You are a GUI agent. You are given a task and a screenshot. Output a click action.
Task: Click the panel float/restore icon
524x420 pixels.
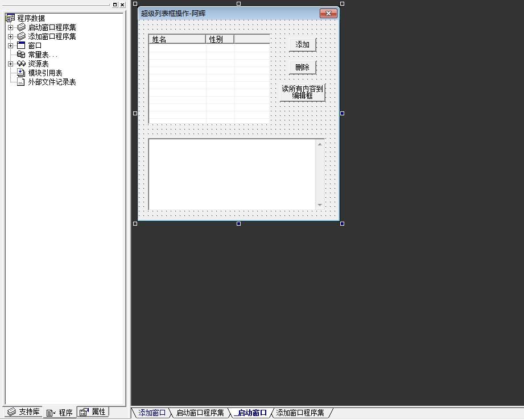click(114, 5)
